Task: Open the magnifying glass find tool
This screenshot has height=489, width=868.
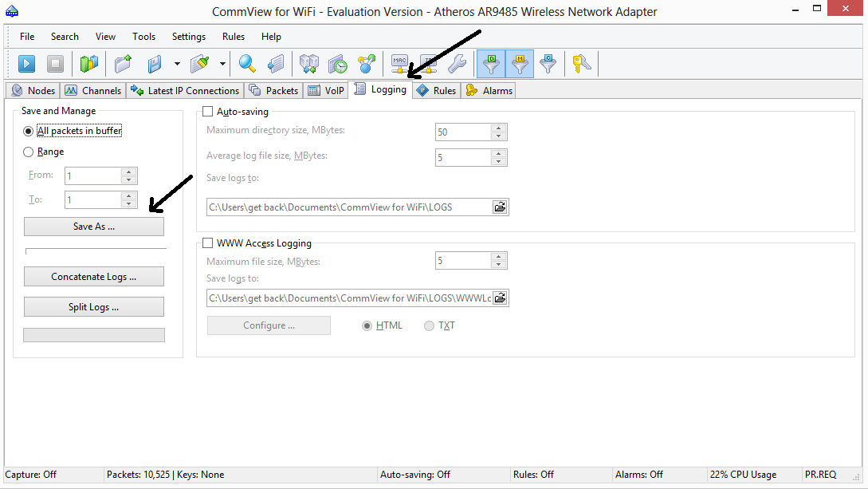Action: tap(247, 64)
